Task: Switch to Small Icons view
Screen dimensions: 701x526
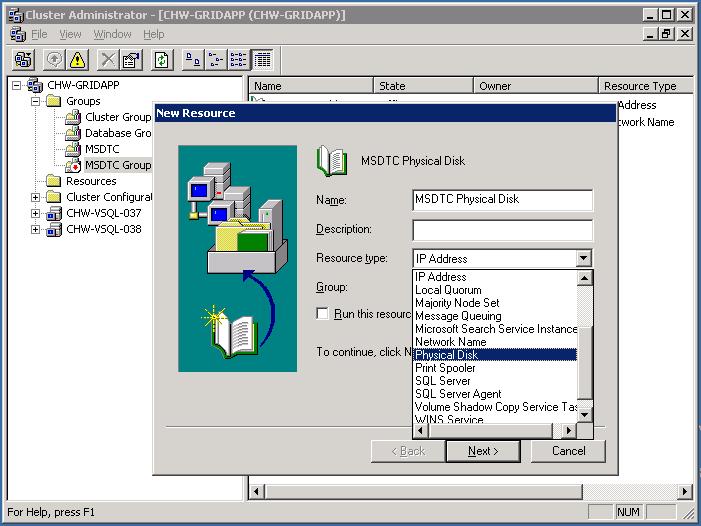Action: point(216,59)
